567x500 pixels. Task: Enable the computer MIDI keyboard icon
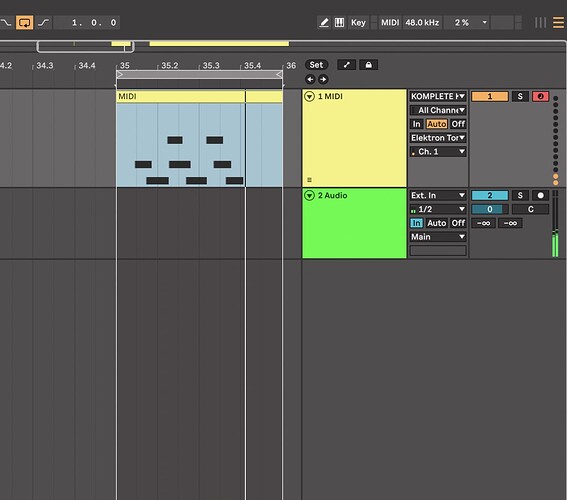(339, 22)
